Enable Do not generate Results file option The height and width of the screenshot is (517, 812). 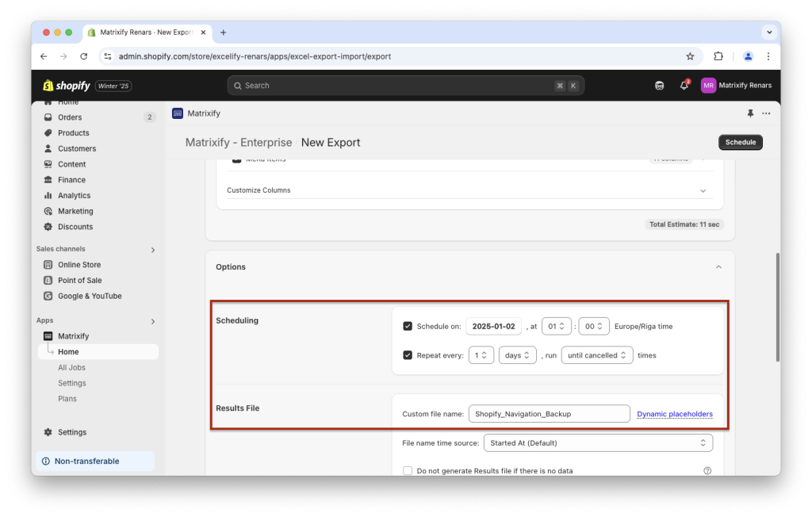pyautogui.click(x=408, y=470)
